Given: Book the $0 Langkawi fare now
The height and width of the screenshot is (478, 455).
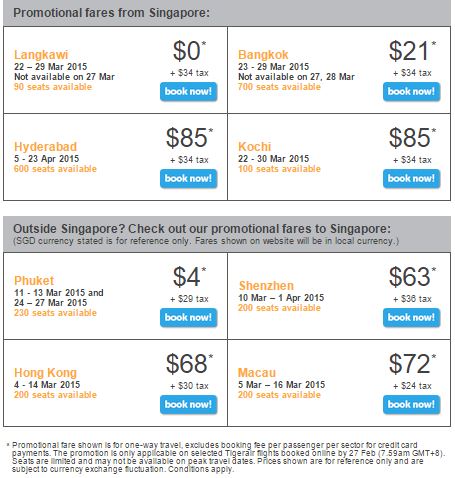Looking at the screenshot, I should tap(188, 91).
